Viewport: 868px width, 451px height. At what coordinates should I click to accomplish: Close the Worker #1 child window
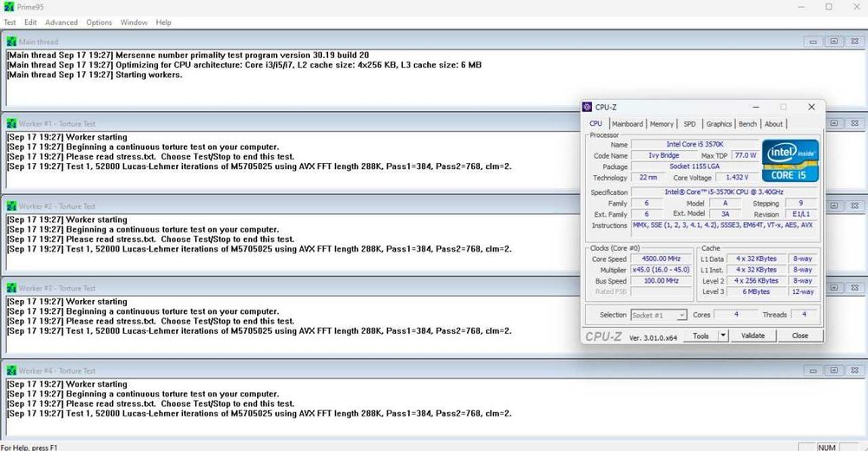tap(855, 123)
